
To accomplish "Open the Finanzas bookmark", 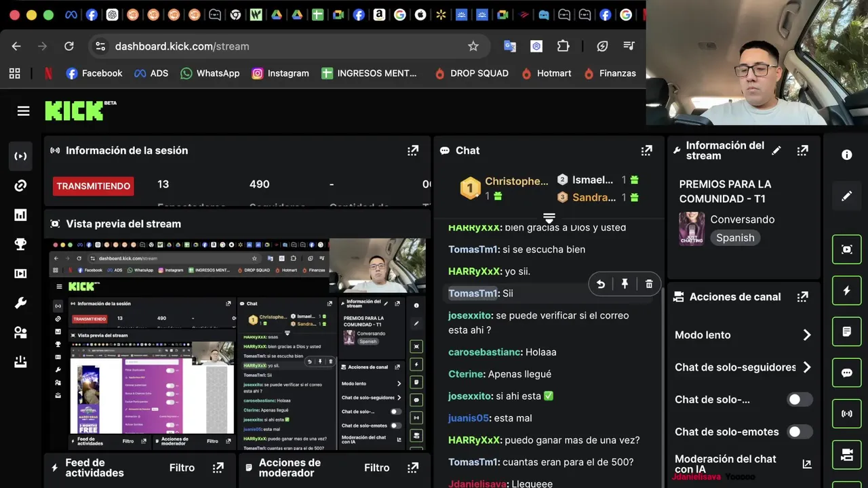I will [x=610, y=73].
